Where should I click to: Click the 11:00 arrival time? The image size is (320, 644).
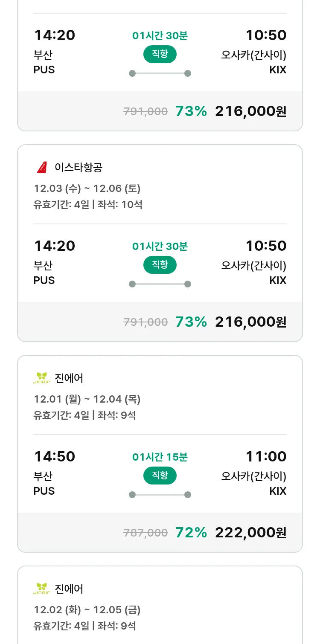[266, 456]
